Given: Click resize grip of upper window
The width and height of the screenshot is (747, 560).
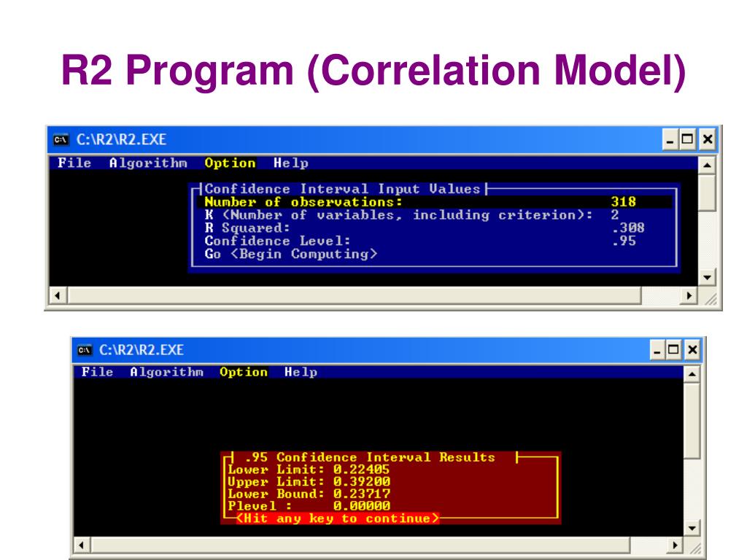Looking at the screenshot, I should 711,299.
